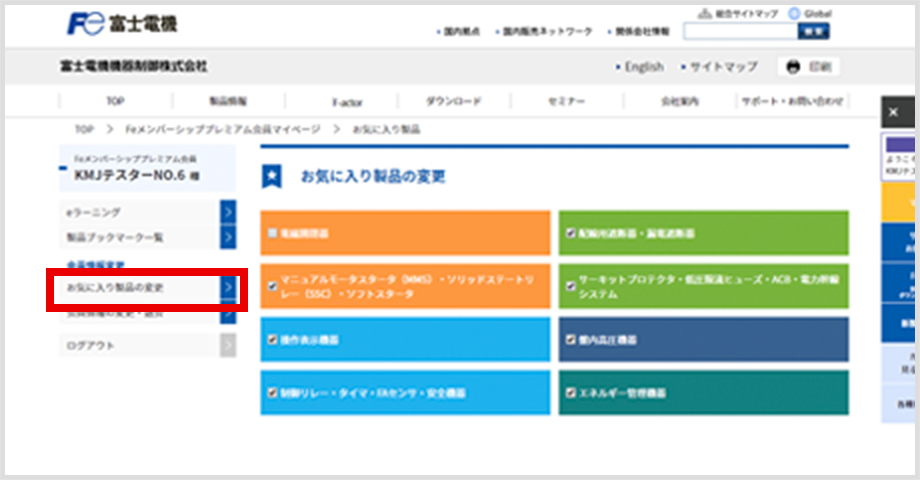Click the member name KMJテスターNO.6

pyautogui.click(x=130, y=175)
